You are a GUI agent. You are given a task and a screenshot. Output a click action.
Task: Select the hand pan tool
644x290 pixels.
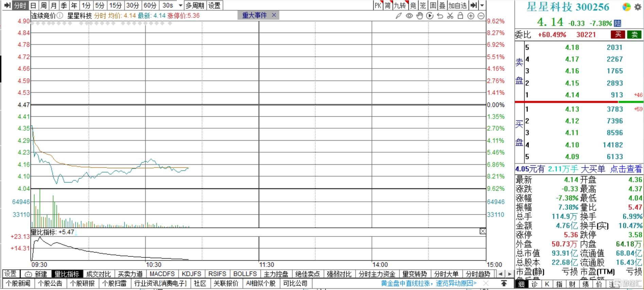(x=420, y=16)
